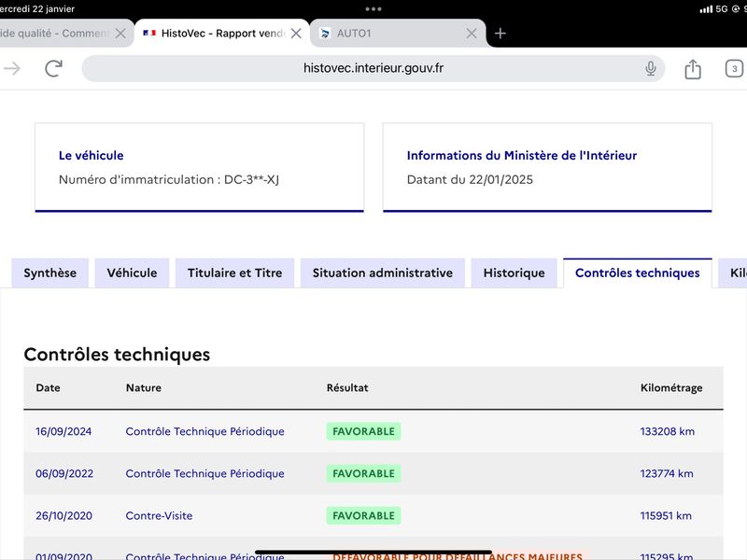
Task: Open the Situation administrative tab
Action: tap(383, 273)
